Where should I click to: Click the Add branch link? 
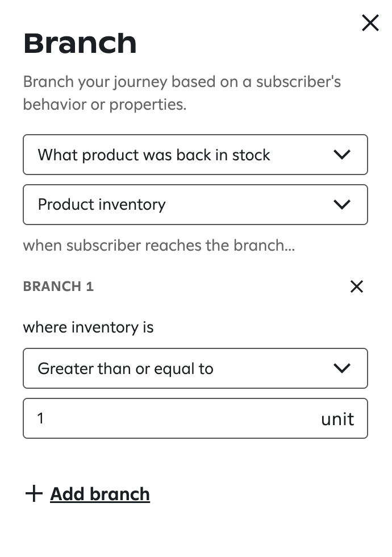point(100,494)
